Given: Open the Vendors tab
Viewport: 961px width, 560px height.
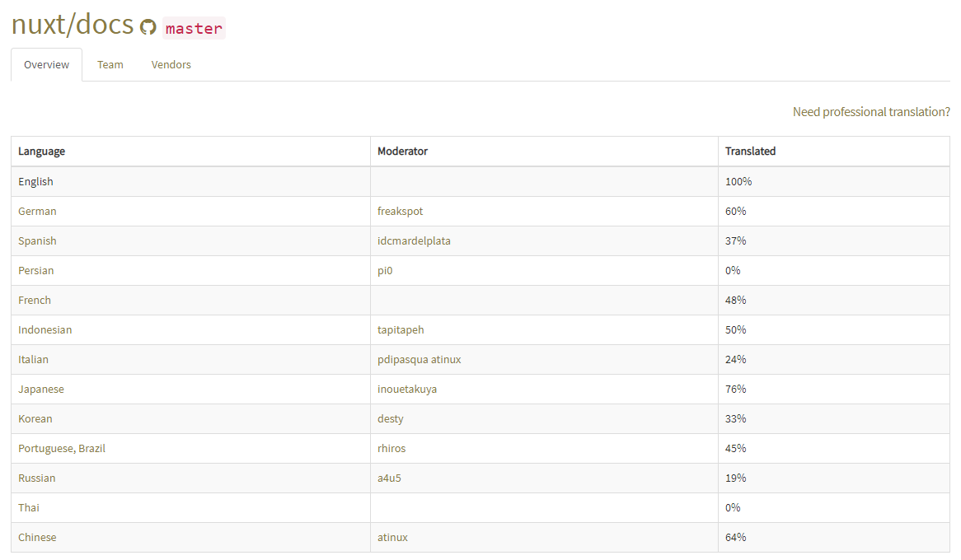Looking at the screenshot, I should [171, 65].
